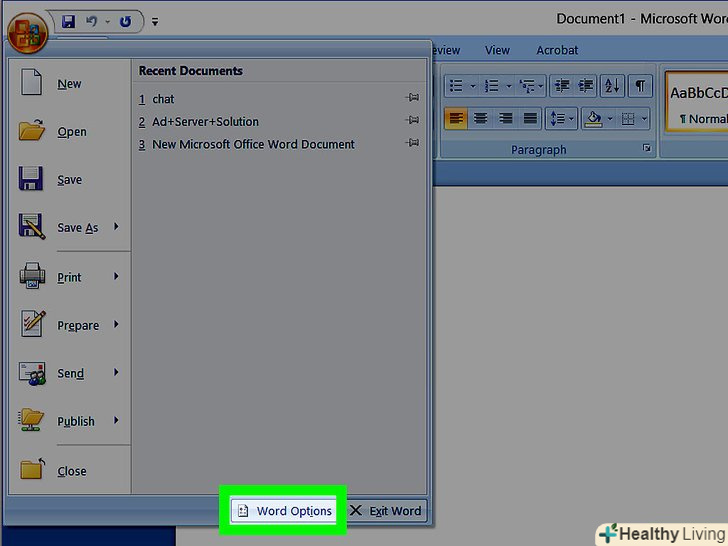728x546 pixels.
Task: Choose Open from the Office menu
Action: coord(70,131)
